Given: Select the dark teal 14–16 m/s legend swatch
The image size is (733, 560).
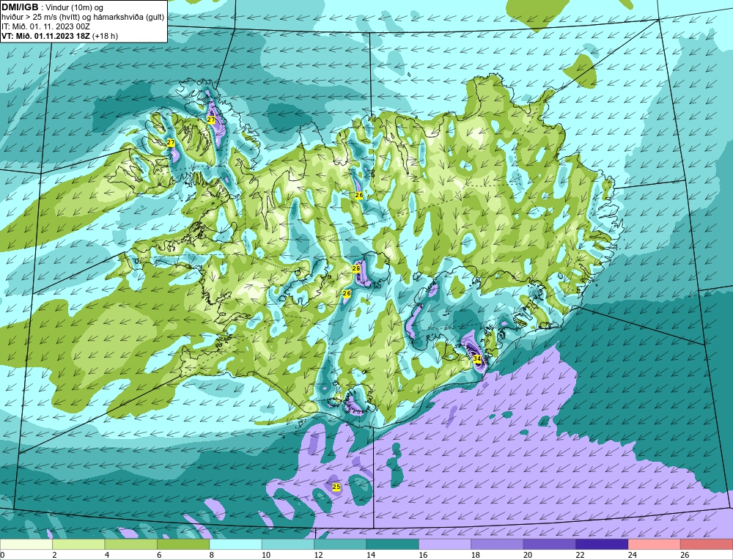Looking at the screenshot, I should (x=393, y=545).
